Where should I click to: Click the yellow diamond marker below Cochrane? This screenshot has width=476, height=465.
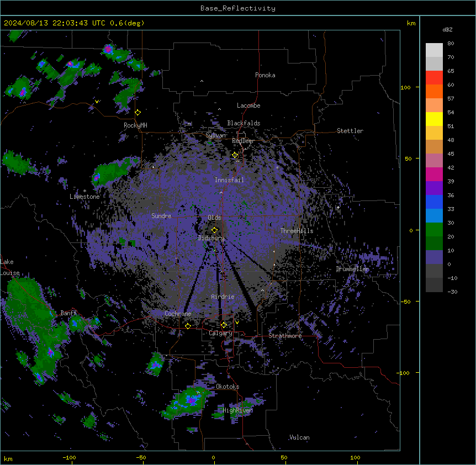coord(188,326)
